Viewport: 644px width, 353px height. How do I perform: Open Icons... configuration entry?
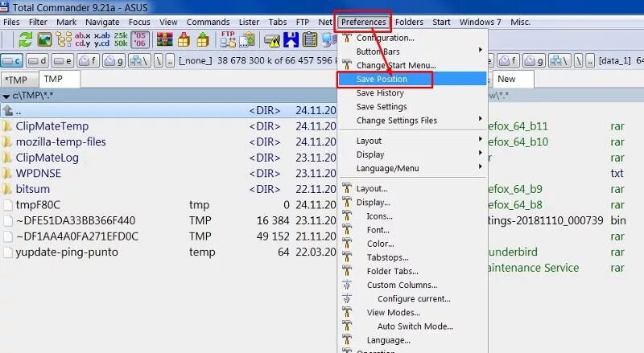pyautogui.click(x=412, y=216)
